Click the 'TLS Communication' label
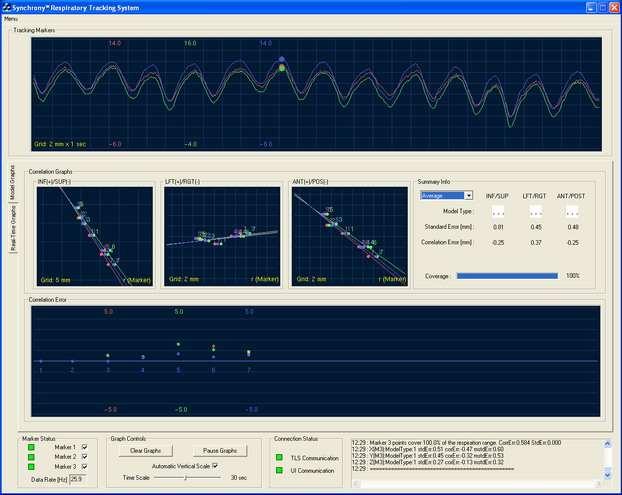The width and height of the screenshot is (622, 495). tap(315, 458)
